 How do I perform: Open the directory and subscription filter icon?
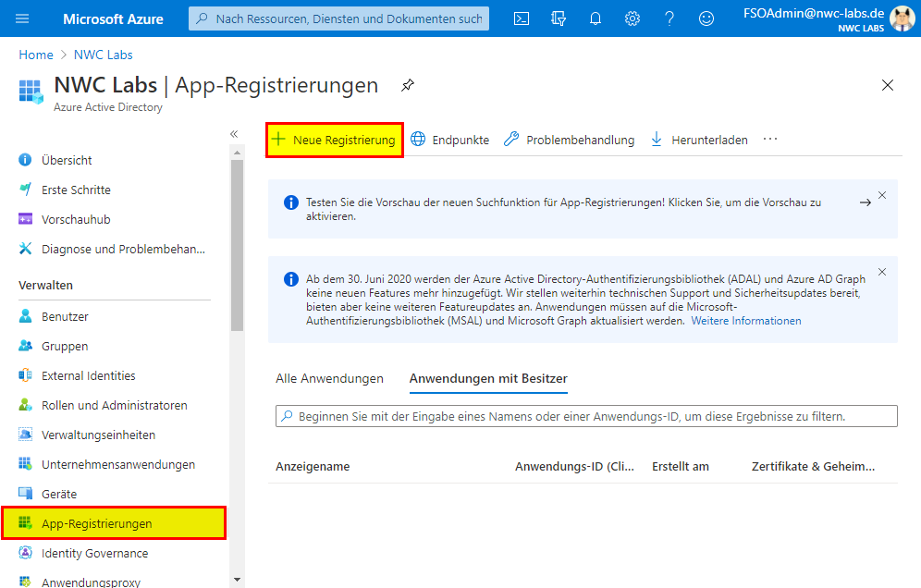point(558,18)
